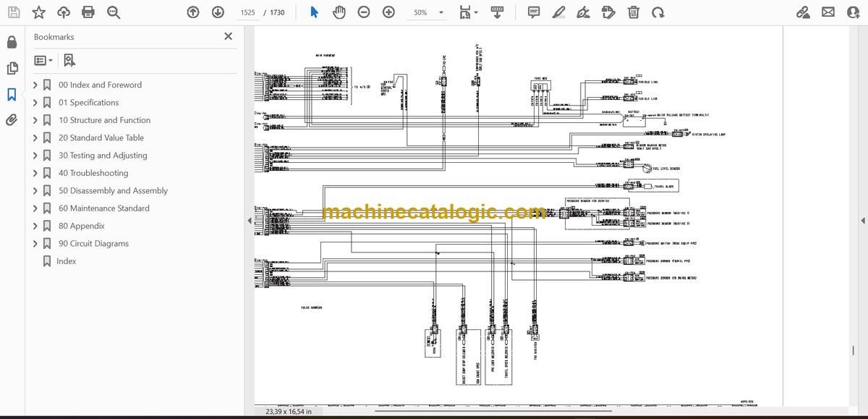Collapse the left navigation pane arrow
Viewport: 868px width, 419px height.
coord(250,220)
